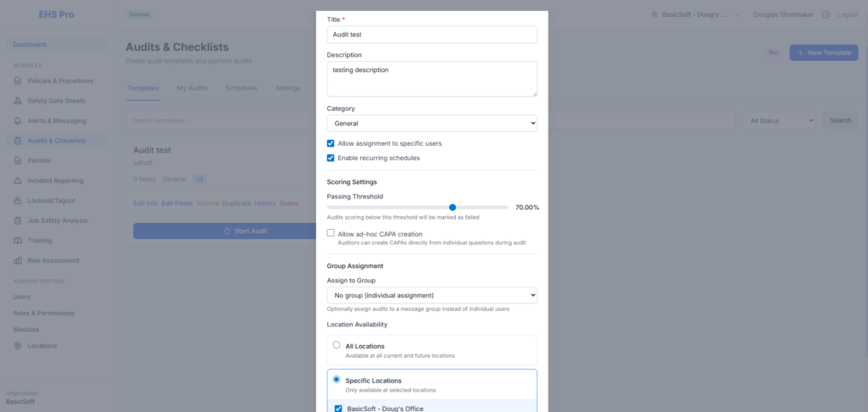
Task: Click the Permits icon in sidebar
Action: click(x=19, y=161)
